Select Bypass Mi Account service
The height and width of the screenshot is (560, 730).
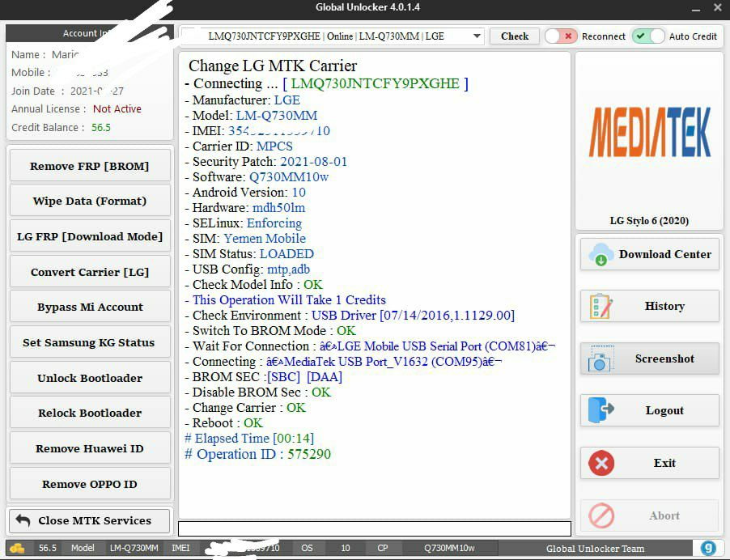click(90, 307)
